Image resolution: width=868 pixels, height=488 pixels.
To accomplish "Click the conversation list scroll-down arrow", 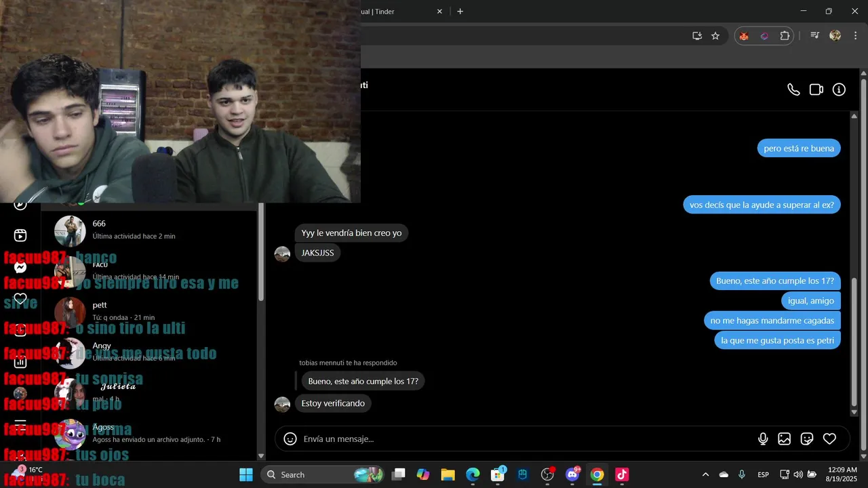I will pos(261,456).
